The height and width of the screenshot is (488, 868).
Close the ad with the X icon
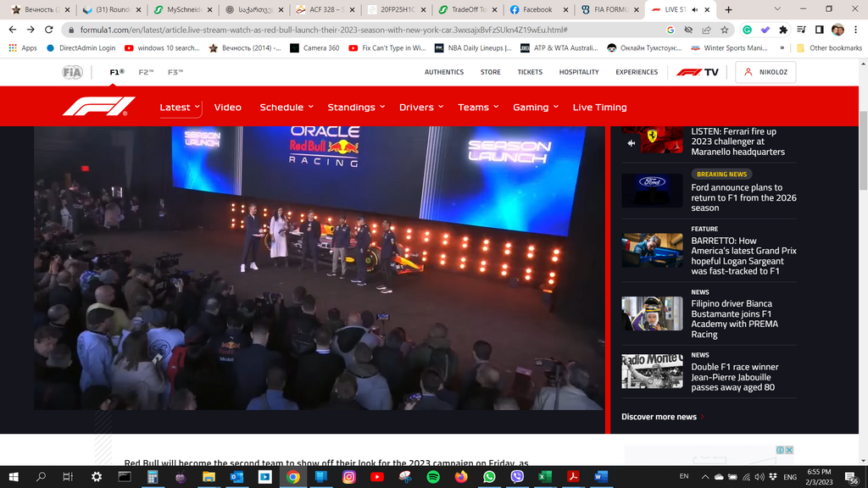tap(789, 450)
